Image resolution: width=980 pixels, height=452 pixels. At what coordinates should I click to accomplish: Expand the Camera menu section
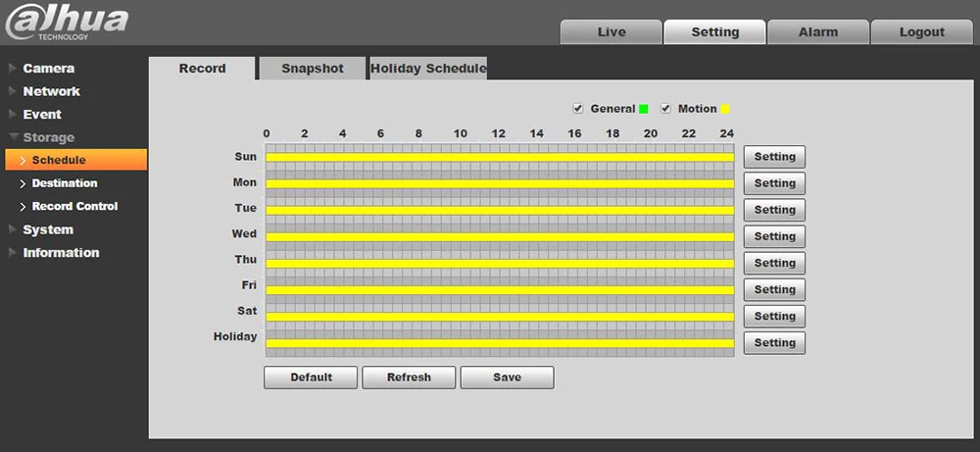coord(49,69)
